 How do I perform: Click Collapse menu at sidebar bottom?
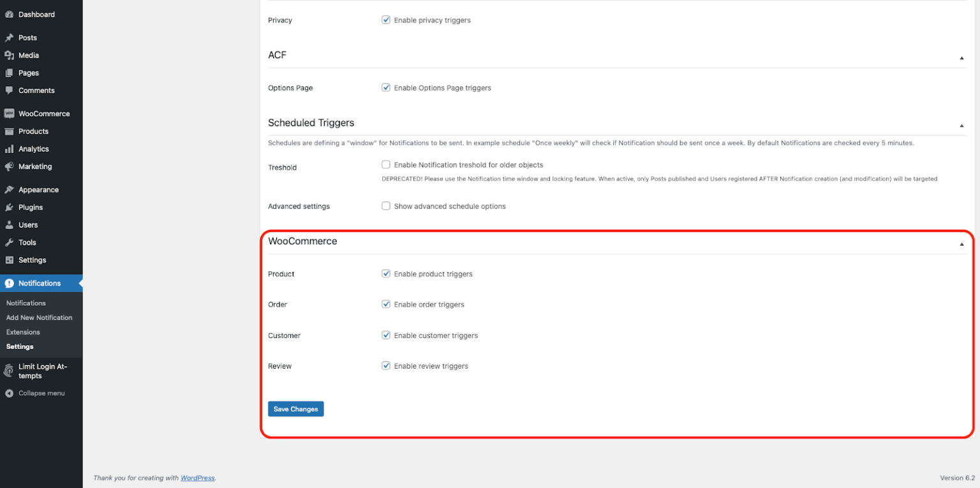tap(42, 393)
